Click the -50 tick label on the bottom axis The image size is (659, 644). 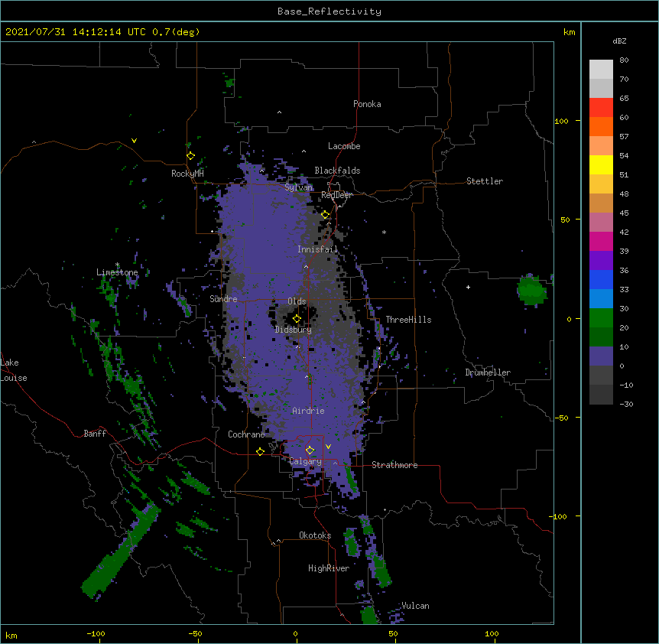pos(195,633)
